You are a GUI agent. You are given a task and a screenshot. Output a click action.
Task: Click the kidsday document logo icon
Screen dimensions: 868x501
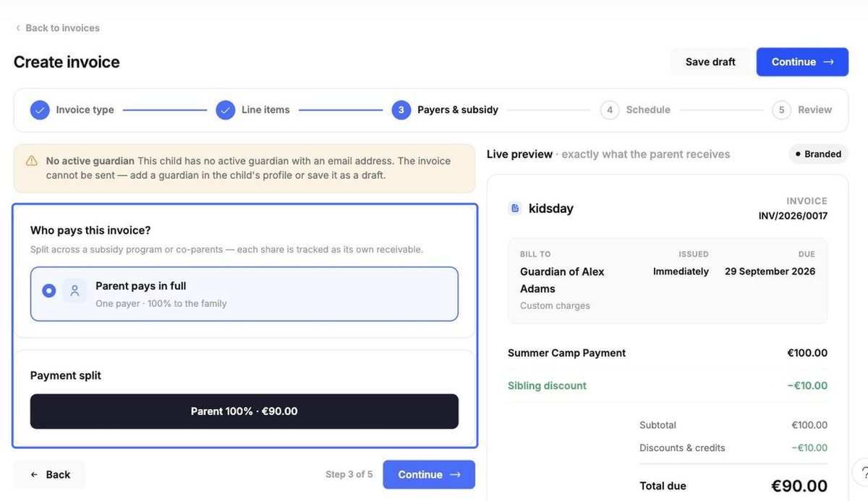(x=515, y=209)
